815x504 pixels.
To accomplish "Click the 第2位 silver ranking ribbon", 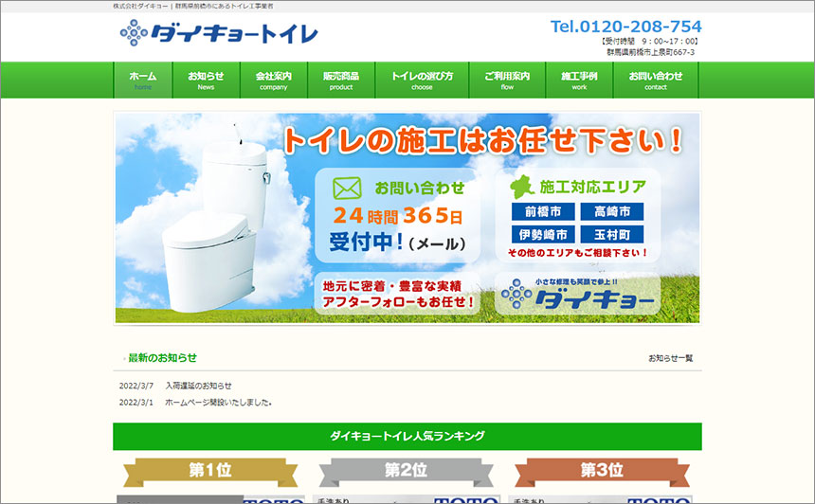I will point(406,471).
